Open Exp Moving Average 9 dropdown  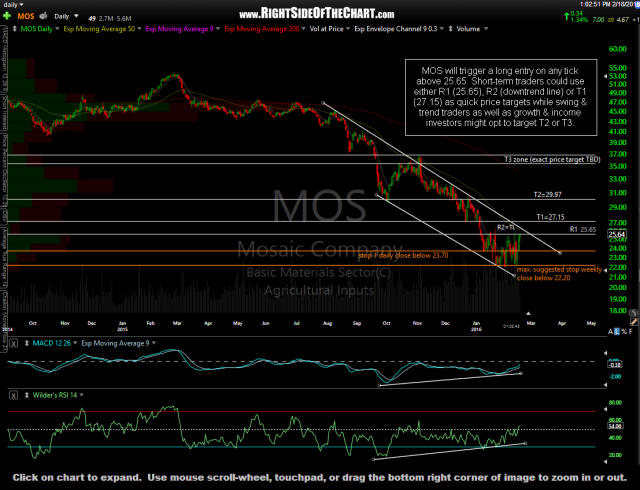[218, 29]
